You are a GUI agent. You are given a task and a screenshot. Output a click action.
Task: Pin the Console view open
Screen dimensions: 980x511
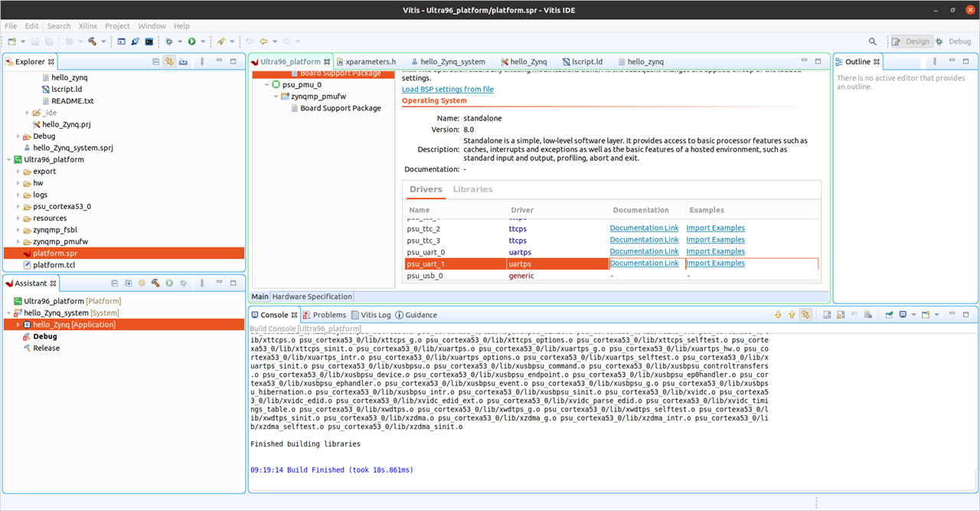point(890,314)
